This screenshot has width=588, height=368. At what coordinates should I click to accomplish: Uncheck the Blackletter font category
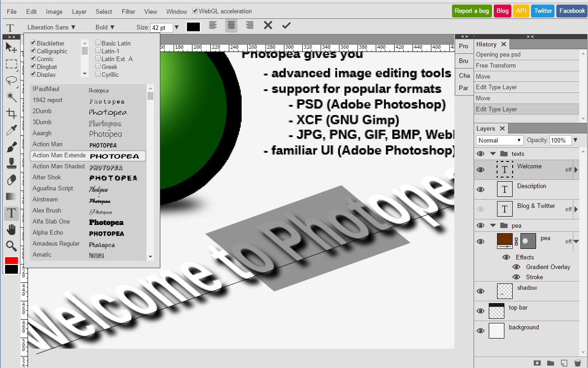33,43
